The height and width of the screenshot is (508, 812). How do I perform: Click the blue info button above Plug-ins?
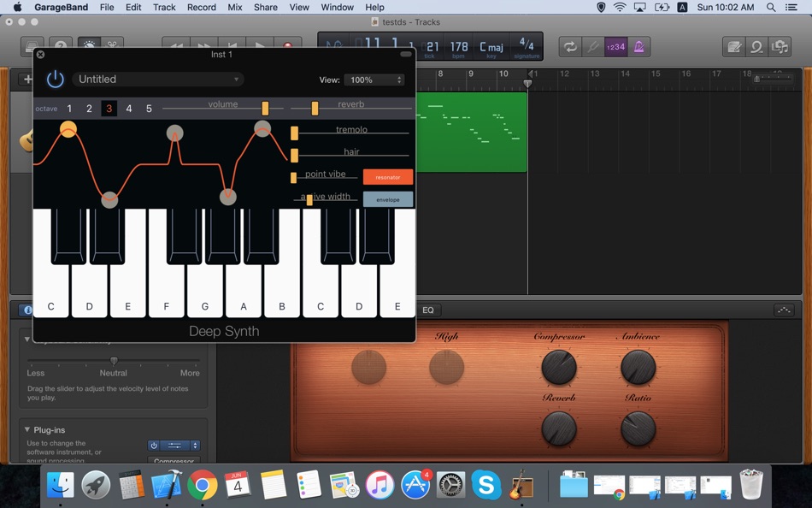26,310
